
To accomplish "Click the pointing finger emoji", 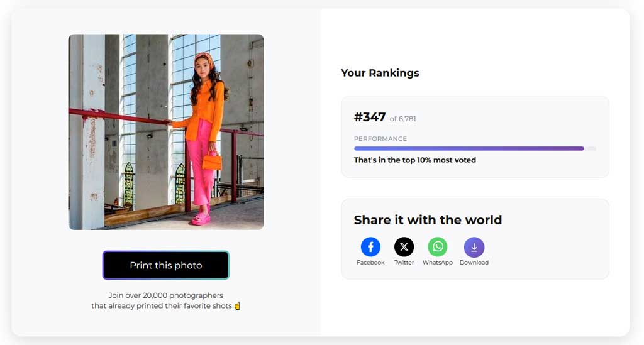I will 237,305.
